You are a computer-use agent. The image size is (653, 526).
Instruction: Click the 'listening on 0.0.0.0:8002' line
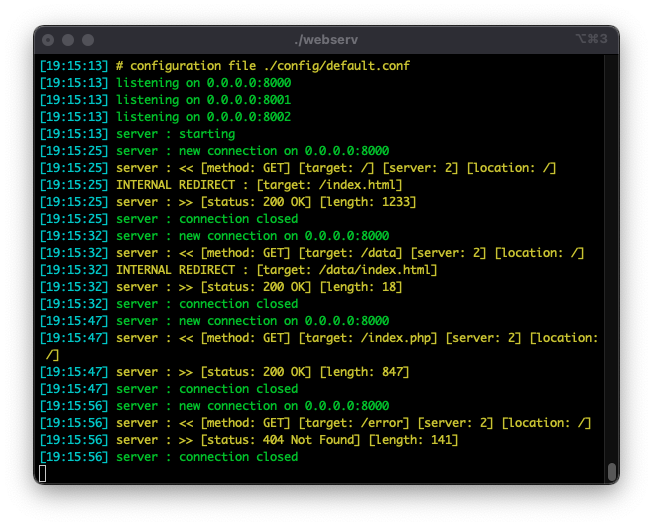click(165, 117)
